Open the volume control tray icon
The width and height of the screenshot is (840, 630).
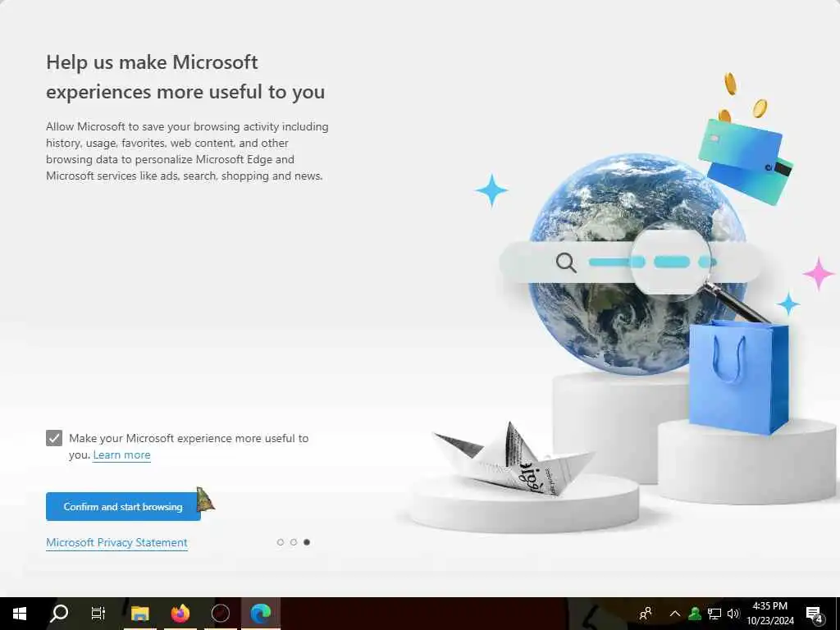733,614
